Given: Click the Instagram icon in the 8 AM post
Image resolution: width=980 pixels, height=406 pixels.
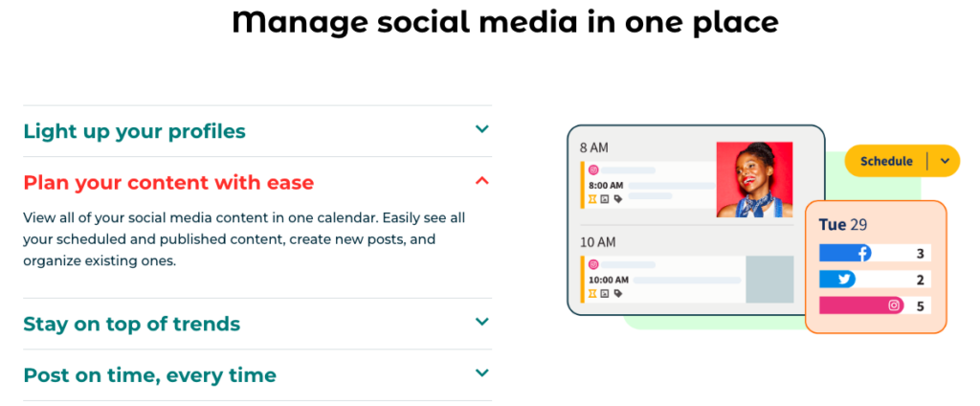Looking at the screenshot, I should coord(593,170).
